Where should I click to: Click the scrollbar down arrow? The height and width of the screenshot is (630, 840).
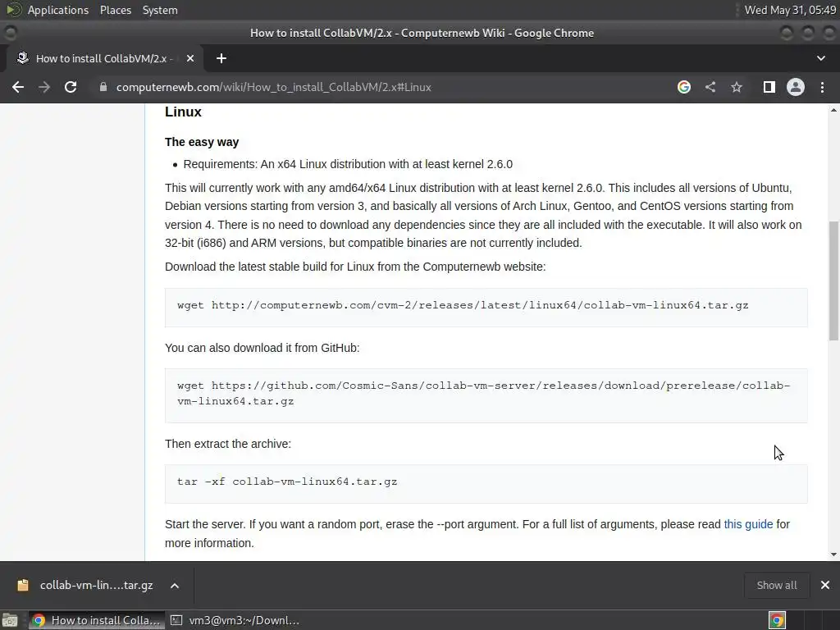833,555
